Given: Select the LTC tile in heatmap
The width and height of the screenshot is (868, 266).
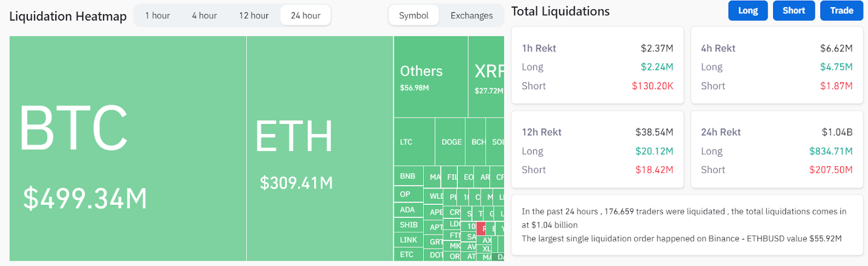Looking at the screenshot, I should (414, 142).
